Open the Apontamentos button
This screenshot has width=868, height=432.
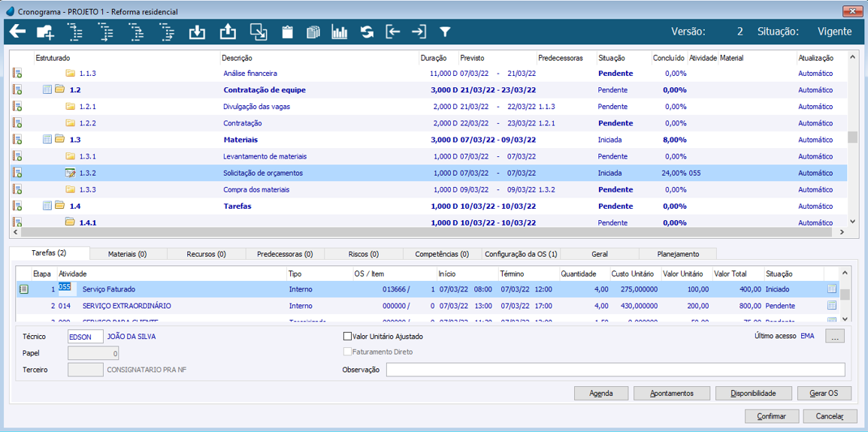point(671,393)
